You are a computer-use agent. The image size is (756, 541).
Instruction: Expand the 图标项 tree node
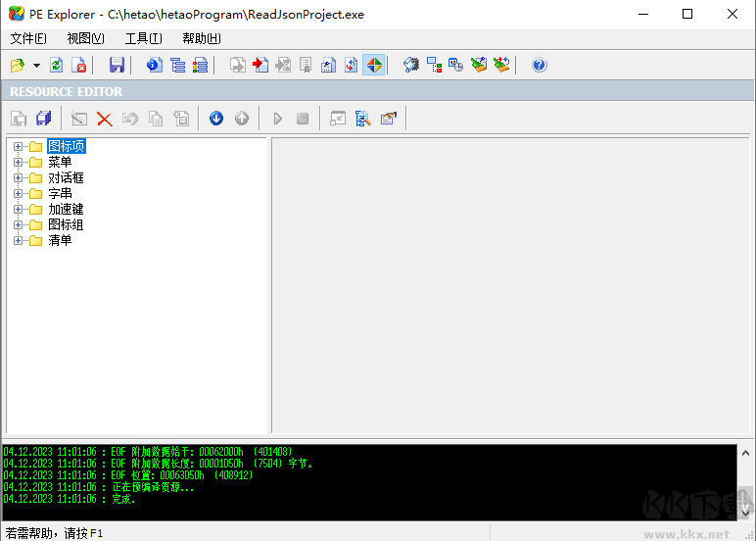(x=18, y=147)
